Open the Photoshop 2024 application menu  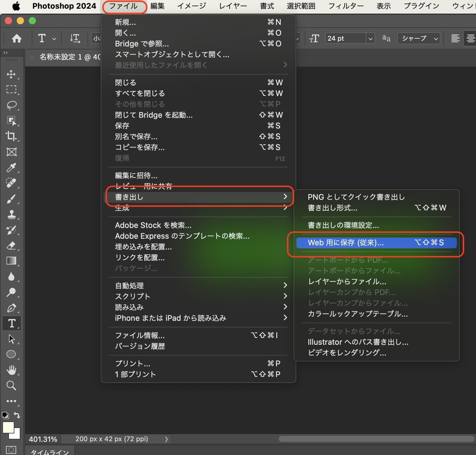click(x=64, y=6)
